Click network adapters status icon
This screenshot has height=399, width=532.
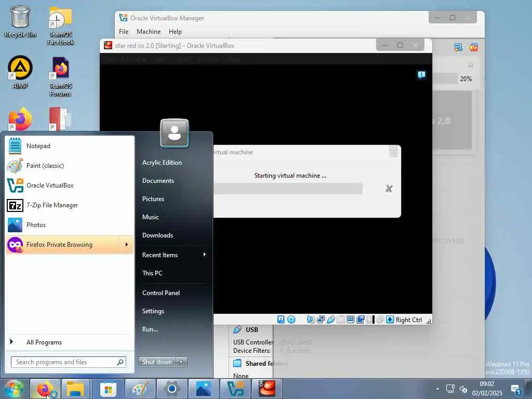coord(320,320)
